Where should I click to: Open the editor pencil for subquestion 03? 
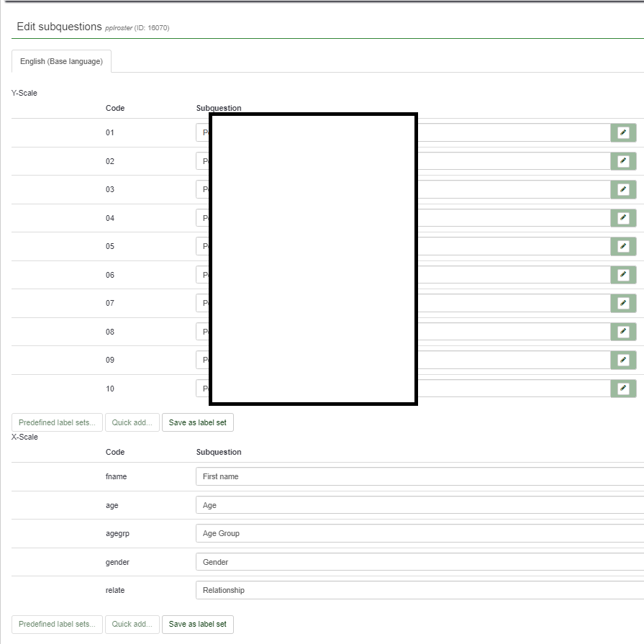pyautogui.click(x=623, y=189)
